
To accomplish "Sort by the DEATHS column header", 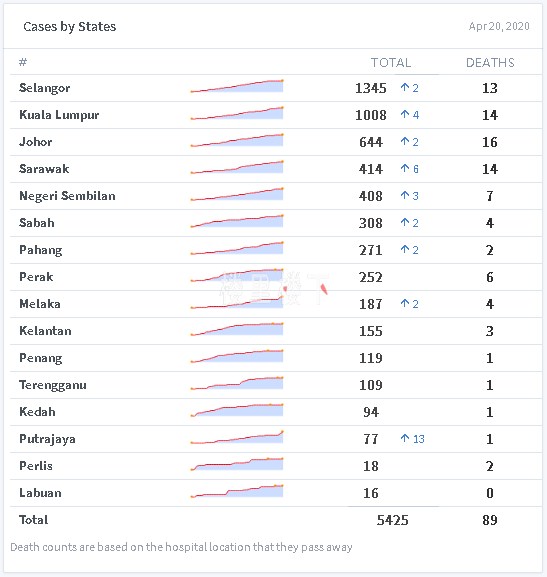I will [x=490, y=63].
